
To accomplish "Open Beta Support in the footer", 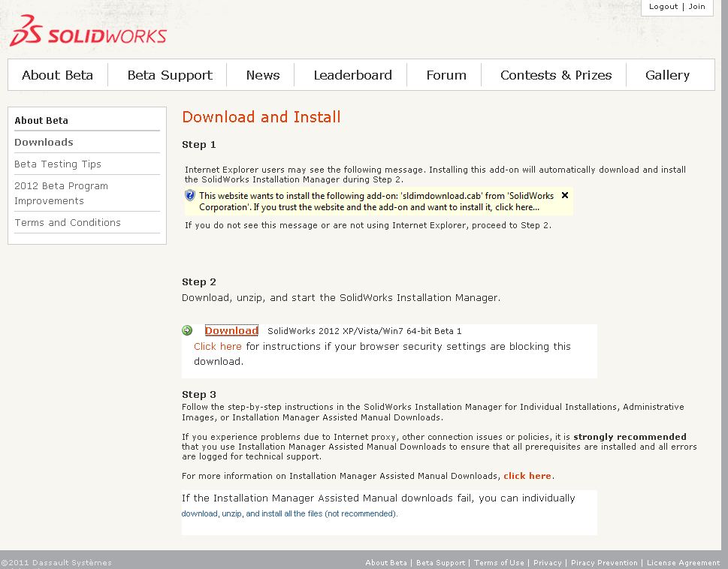I will point(440,562).
